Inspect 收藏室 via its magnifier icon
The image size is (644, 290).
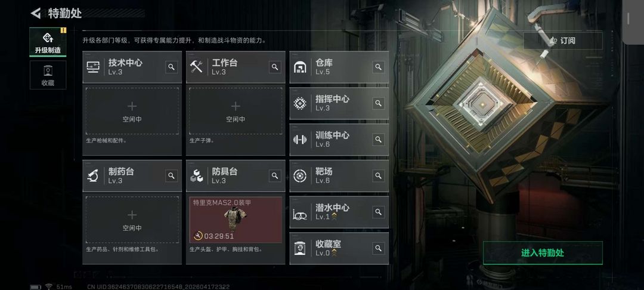(x=378, y=248)
